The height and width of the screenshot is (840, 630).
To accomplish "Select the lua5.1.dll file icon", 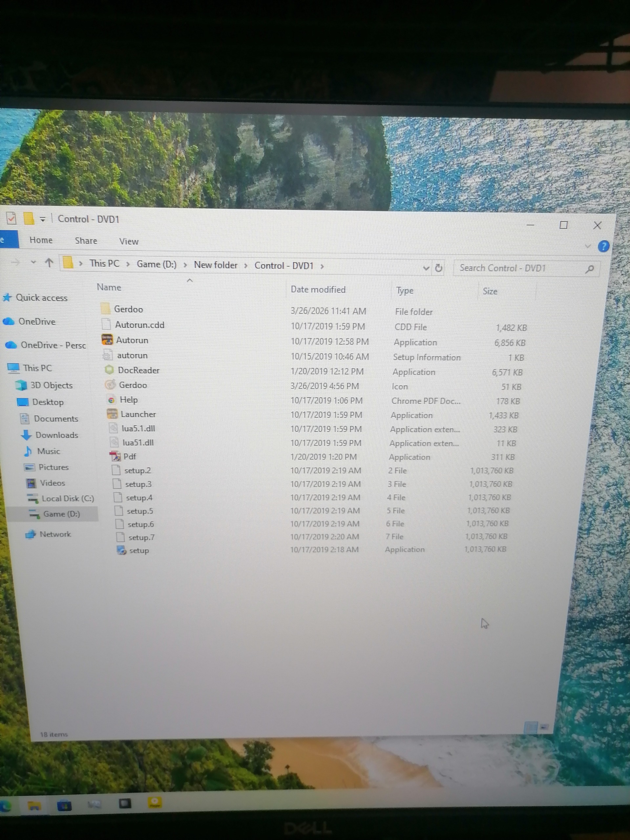I will pyautogui.click(x=114, y=428).
